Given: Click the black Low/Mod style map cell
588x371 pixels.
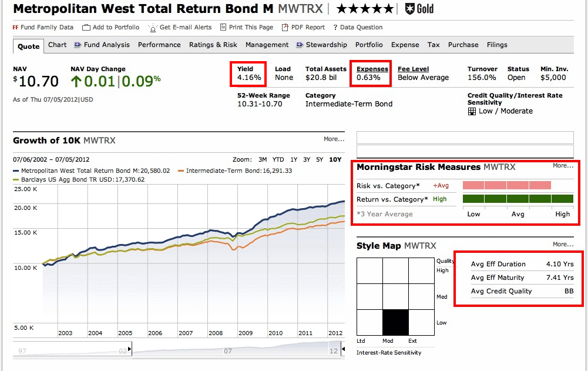Looking at the screenshot, I should 395,323.
